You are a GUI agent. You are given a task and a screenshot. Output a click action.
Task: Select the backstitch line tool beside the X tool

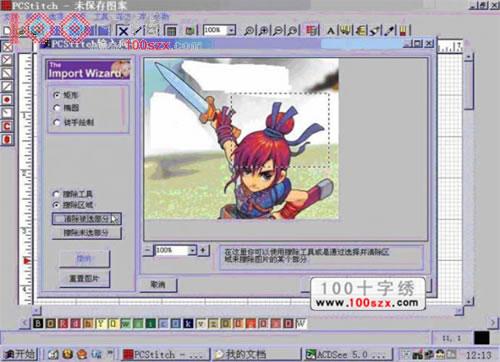[x=138, y=31]
